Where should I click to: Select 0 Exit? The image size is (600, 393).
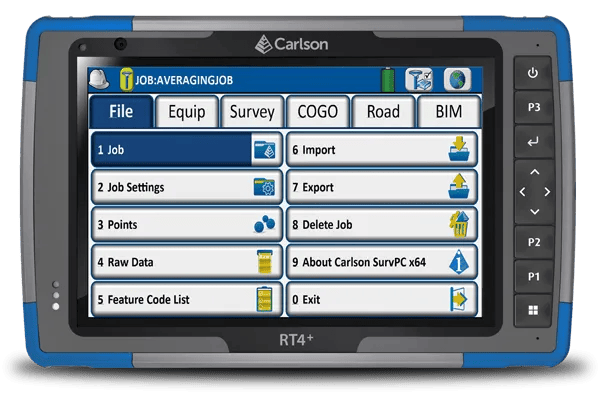pyautogui.click(x=382, y=300)
